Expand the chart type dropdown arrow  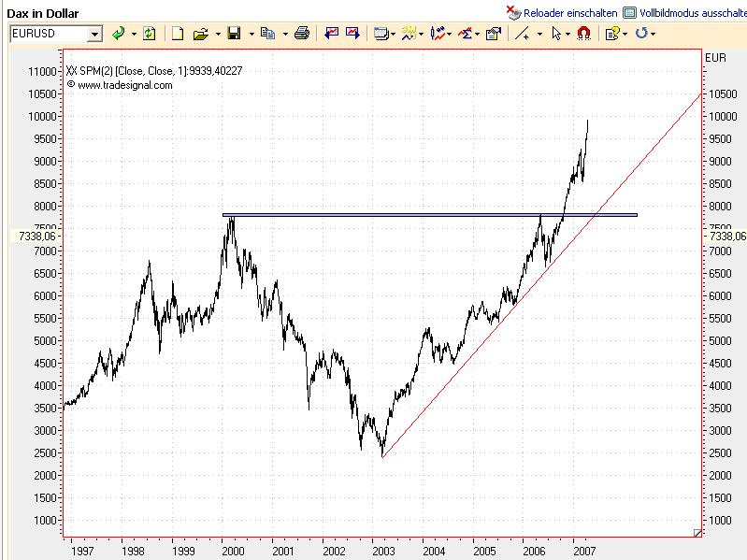450,34
